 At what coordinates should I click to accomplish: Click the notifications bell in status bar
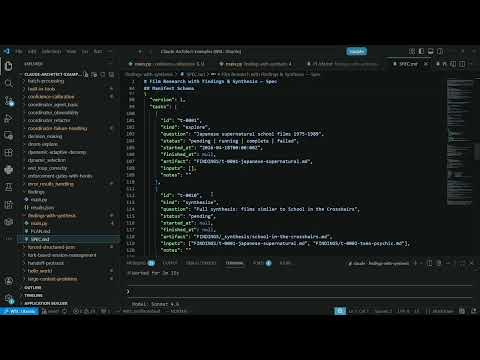coord(474,311)
